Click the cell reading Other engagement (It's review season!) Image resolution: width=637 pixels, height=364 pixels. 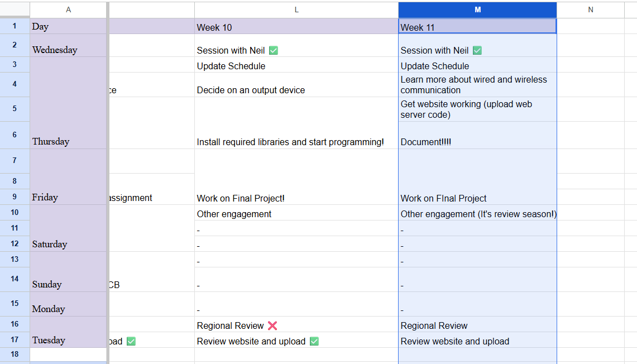click(477, 214)
